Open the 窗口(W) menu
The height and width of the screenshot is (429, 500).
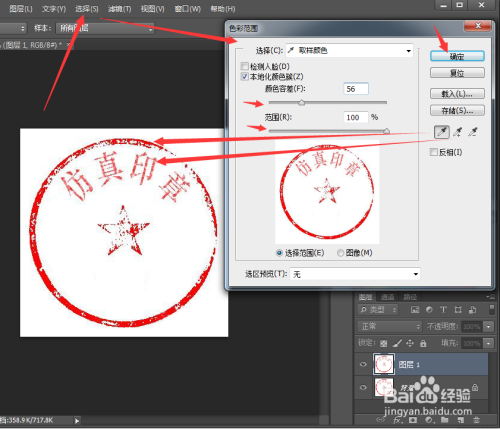pos(188,9)
